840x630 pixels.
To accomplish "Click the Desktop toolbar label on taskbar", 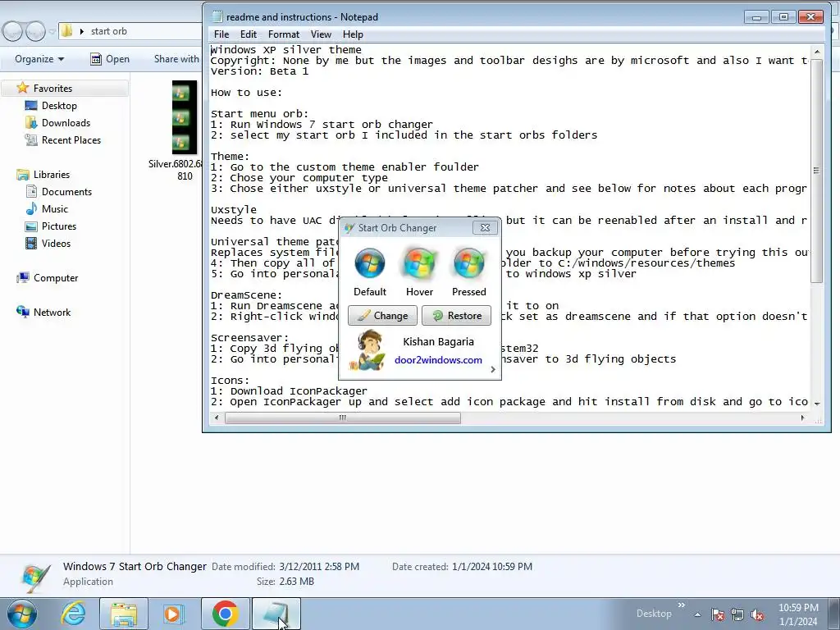I will 654,614.
